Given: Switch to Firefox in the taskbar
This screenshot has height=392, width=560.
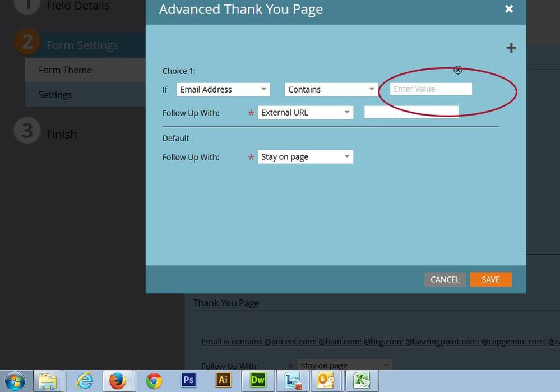Looking at the screenshot, I should coord(118,381).
